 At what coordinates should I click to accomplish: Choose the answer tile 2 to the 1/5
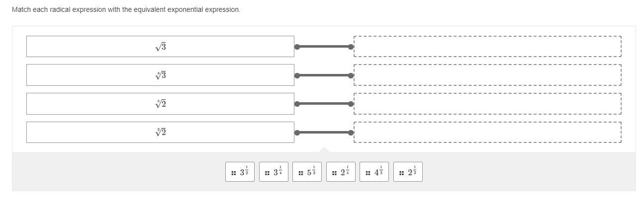point(341,172)
